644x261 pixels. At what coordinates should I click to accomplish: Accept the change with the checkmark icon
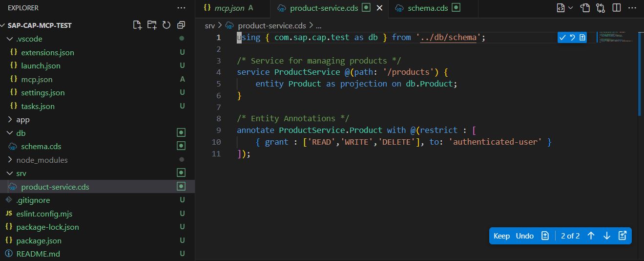(x=562, y=38)
